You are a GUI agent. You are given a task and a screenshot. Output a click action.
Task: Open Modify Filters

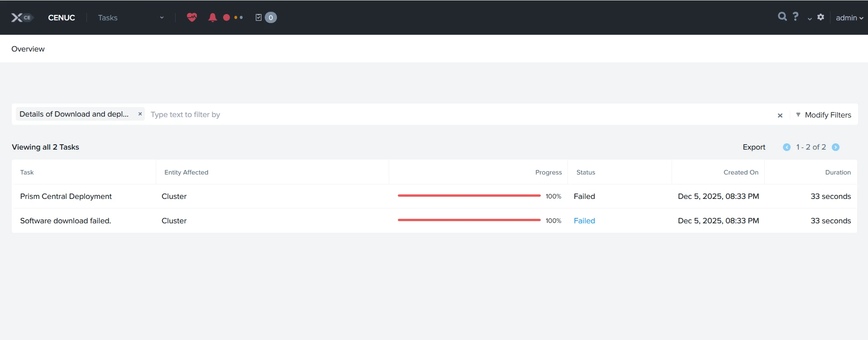click(823, 115)
